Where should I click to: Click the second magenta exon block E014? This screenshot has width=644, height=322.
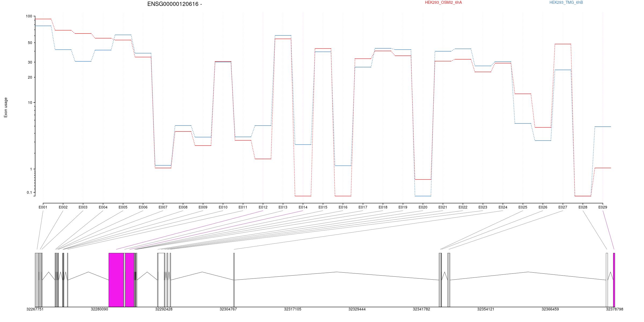(130, 280)
